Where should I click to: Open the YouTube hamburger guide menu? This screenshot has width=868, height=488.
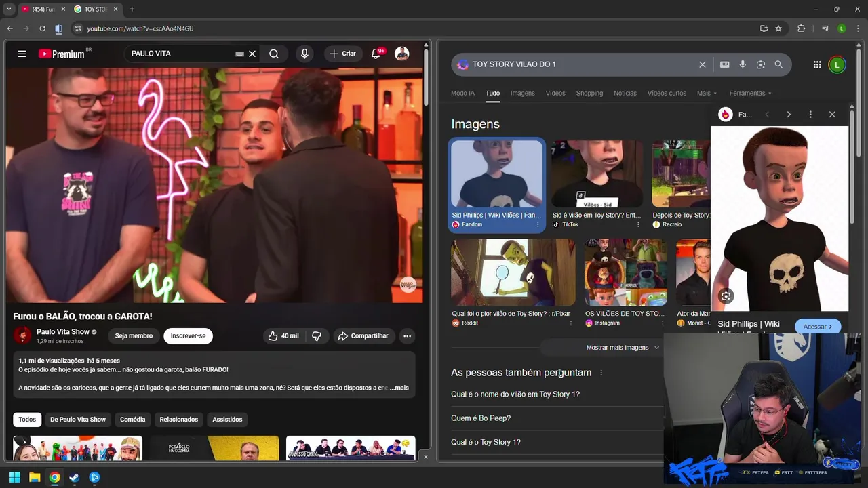coord(22,54)
